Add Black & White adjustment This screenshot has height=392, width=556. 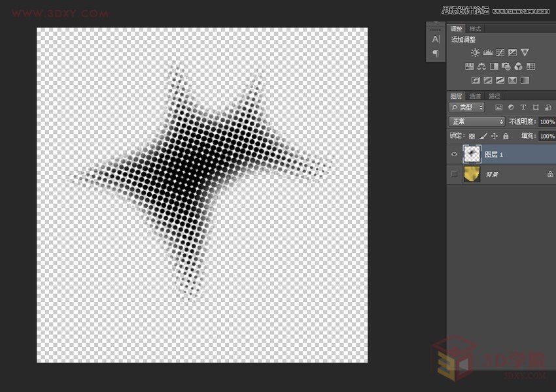tap(494, 66)
